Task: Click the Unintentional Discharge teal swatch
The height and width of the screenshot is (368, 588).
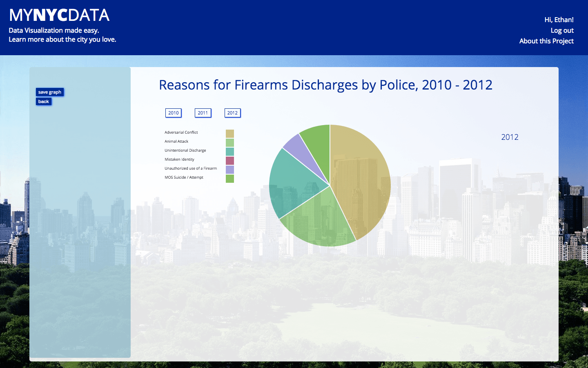Action: click(230, 152)
